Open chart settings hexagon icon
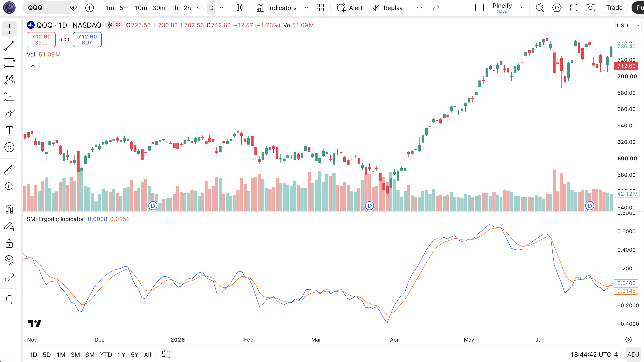The image size is (644, 362). coord(557,8)
